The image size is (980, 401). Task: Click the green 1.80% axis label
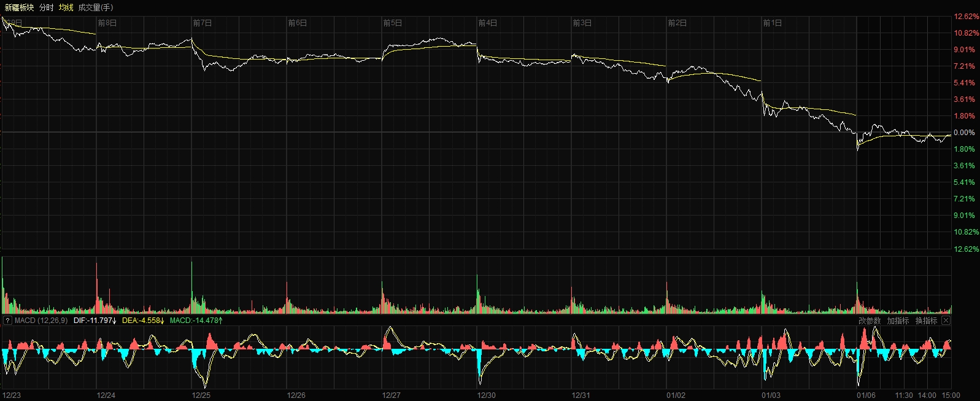pyautogui.click(x=964, y=149)
